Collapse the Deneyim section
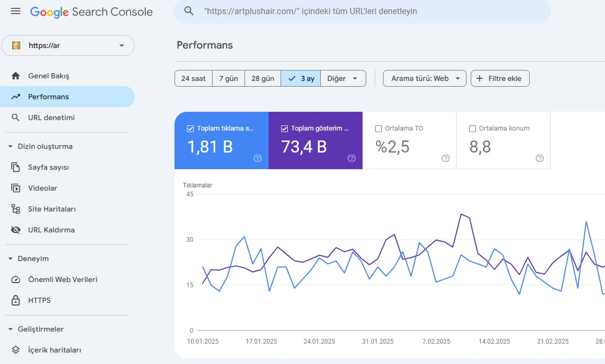This screenshot has width=605, height=364. point(10,259)
